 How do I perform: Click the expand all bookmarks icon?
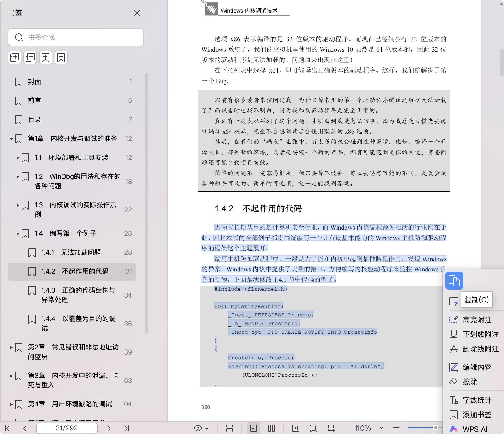pyautogui.click(x=14, y=57)
